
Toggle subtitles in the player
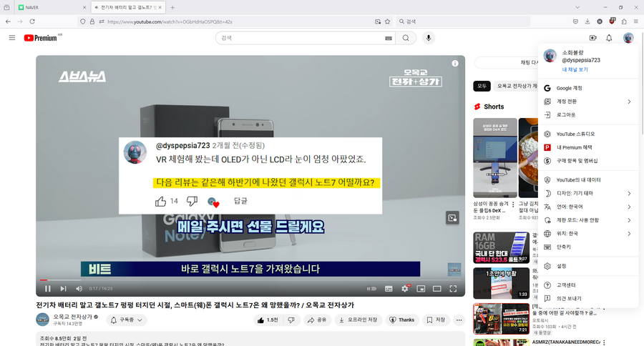(x=389, y=289)
